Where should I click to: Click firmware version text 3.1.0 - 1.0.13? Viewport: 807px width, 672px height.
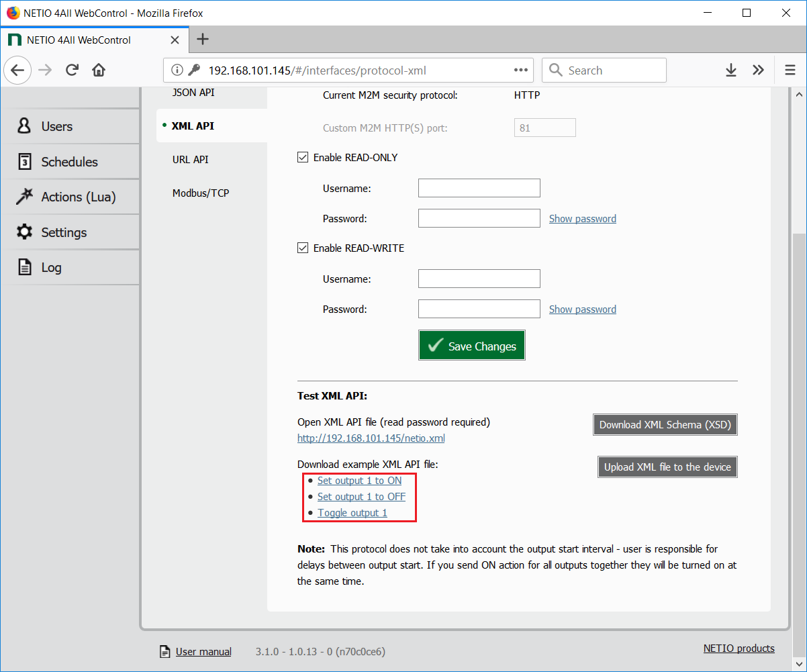320,652
